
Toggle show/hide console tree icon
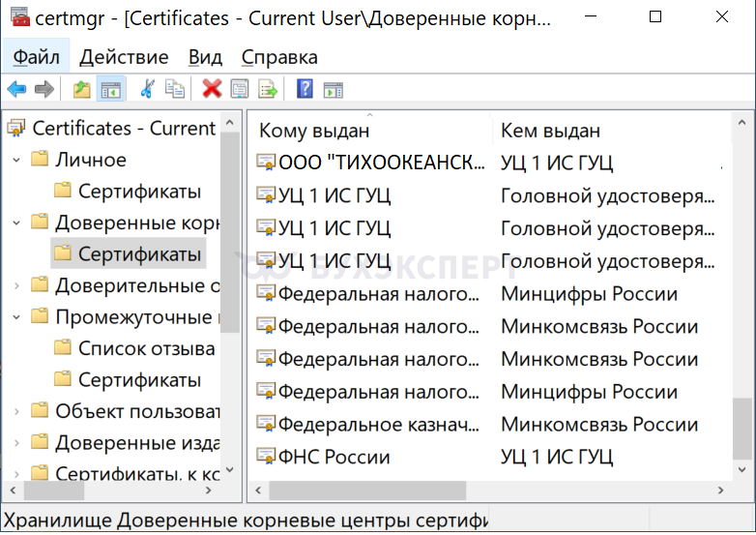111,89
